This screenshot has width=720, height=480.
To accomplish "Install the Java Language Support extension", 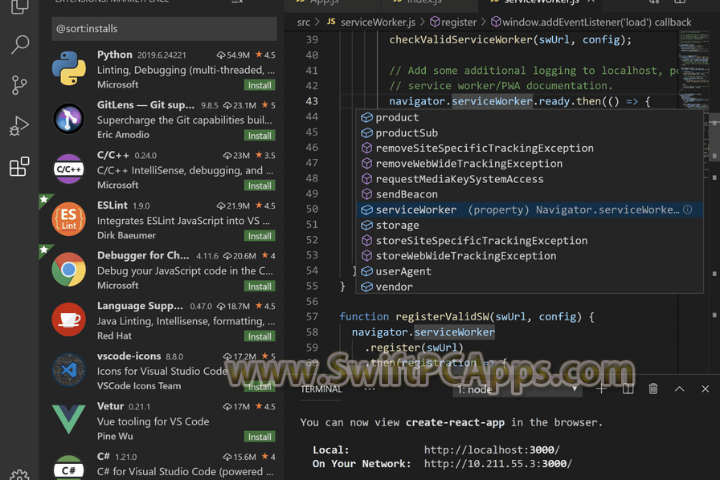I will click(x=259, y=336).
